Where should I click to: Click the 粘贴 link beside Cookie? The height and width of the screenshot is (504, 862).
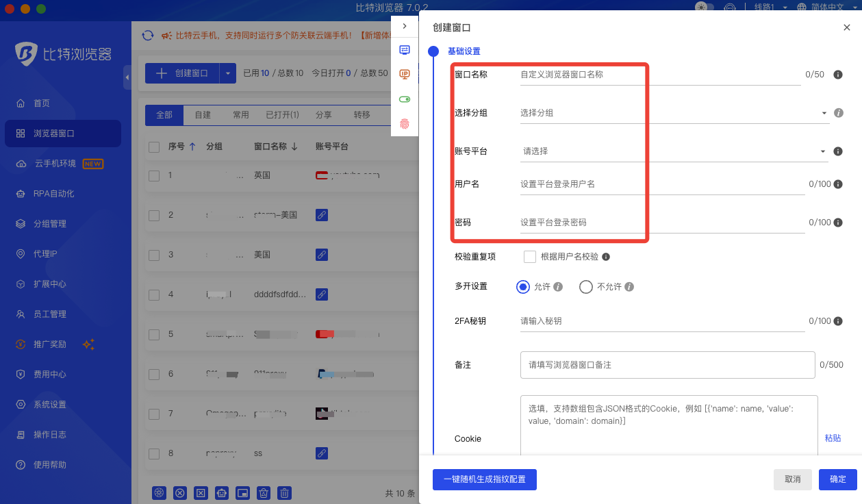pyautogui.click(x=833, y=438)
